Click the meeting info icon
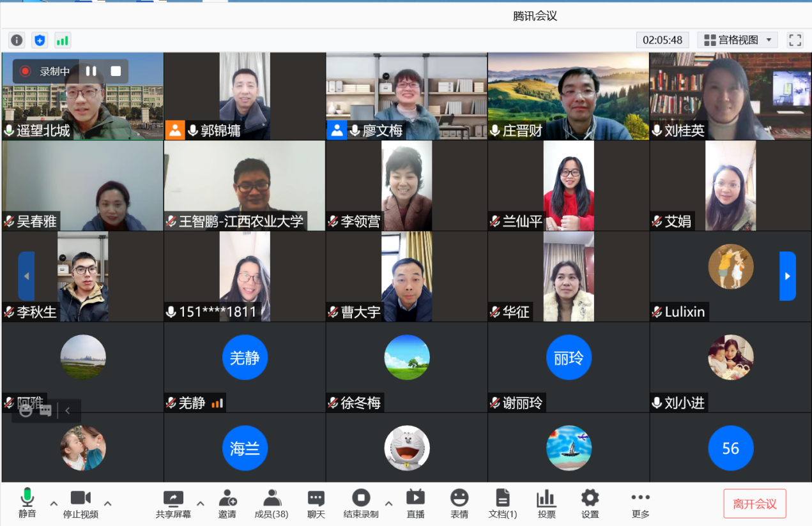Image resolution: width=812 pixels, height=526 pixels. (17, 40)
